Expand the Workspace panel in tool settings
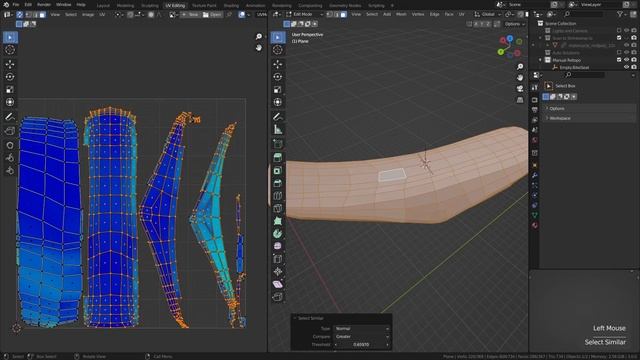Viewport: 640px width, 360px height. point(590,118)
